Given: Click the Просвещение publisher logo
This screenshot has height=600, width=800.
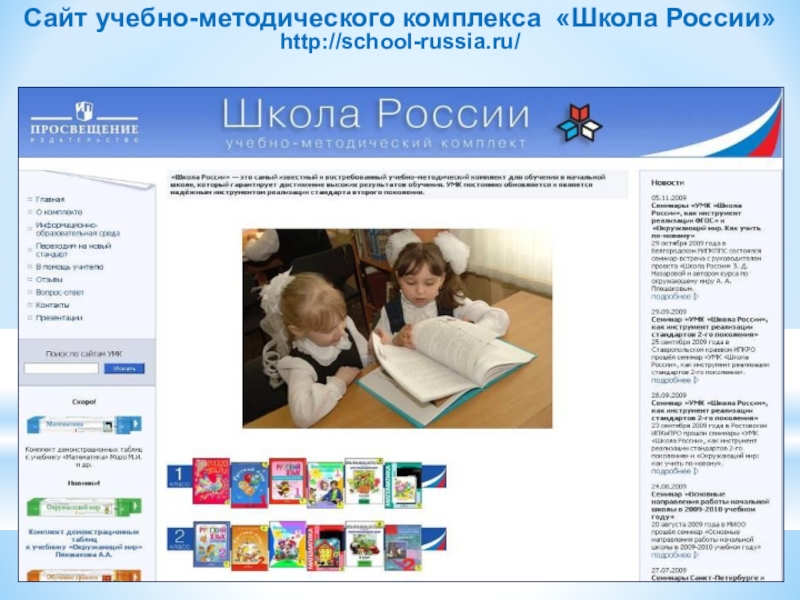Looking at the screenshot, I should pos(84,123).
